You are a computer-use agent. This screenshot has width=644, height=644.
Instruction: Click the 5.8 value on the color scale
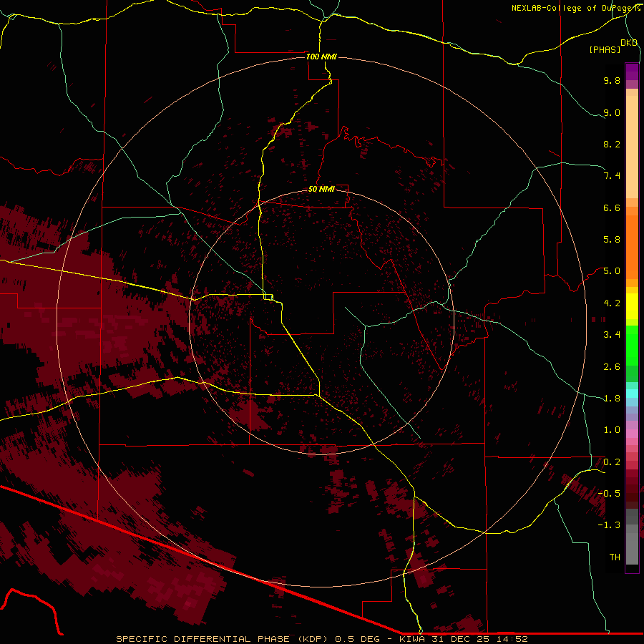612,240
